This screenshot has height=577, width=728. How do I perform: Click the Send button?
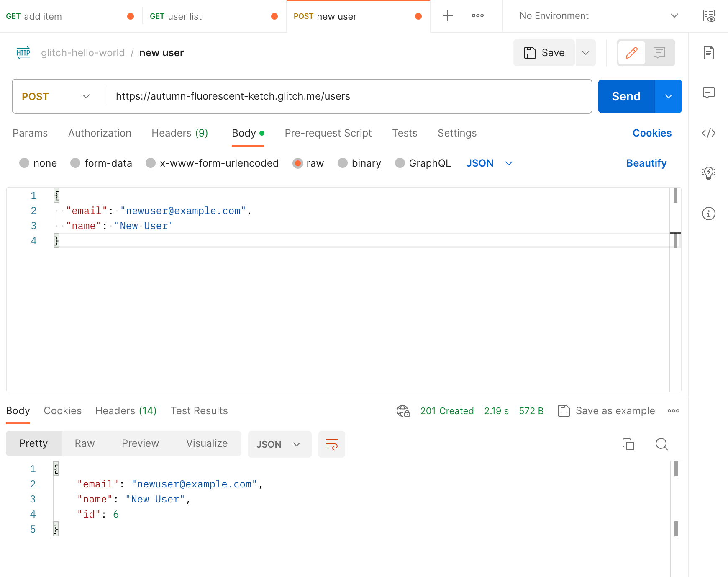pyautogui.click(x=626, y=96)
